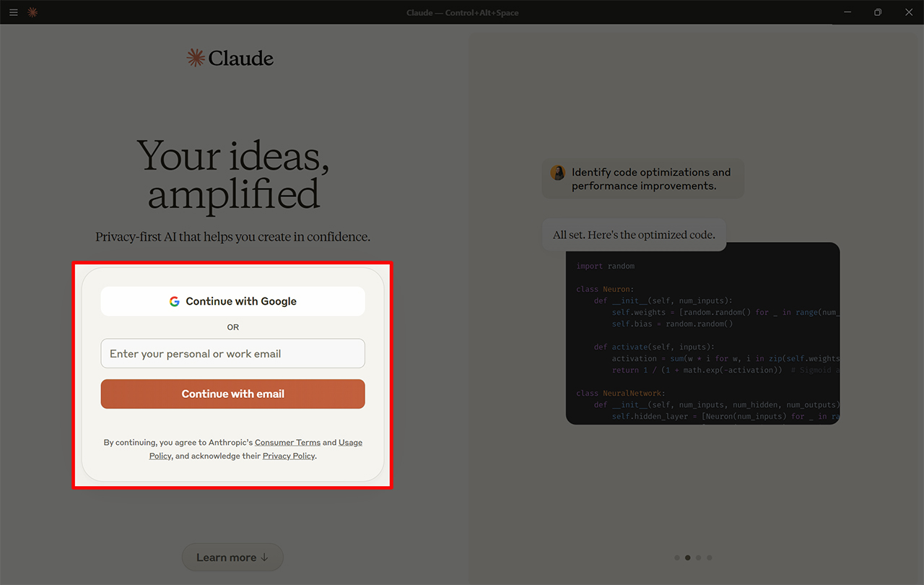Screen dimensions: 924x585
Task: Open the Privacy Policy link
Action: [289, 456]
